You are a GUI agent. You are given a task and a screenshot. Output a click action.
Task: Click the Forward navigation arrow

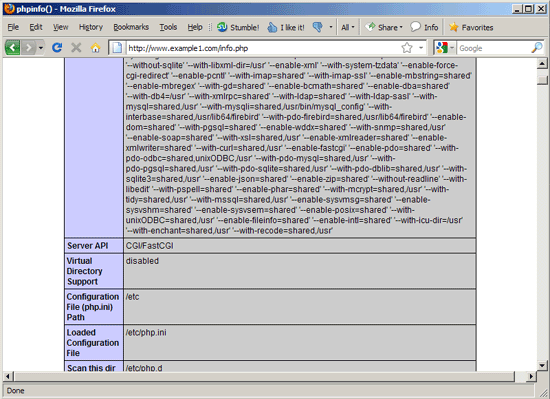[28, 47]
